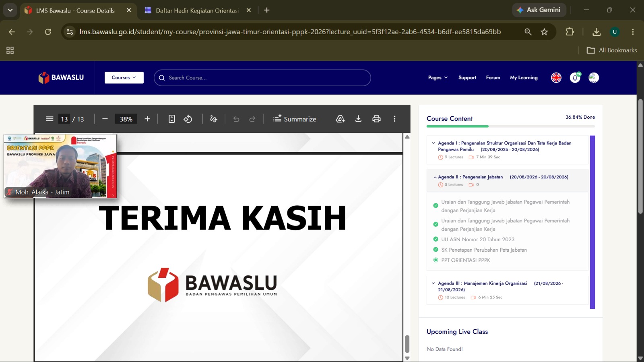Select the LMS Bawaslu - Course Details tab
The height and width of the screenshot is (362, 644).
(x=78, y=10)
